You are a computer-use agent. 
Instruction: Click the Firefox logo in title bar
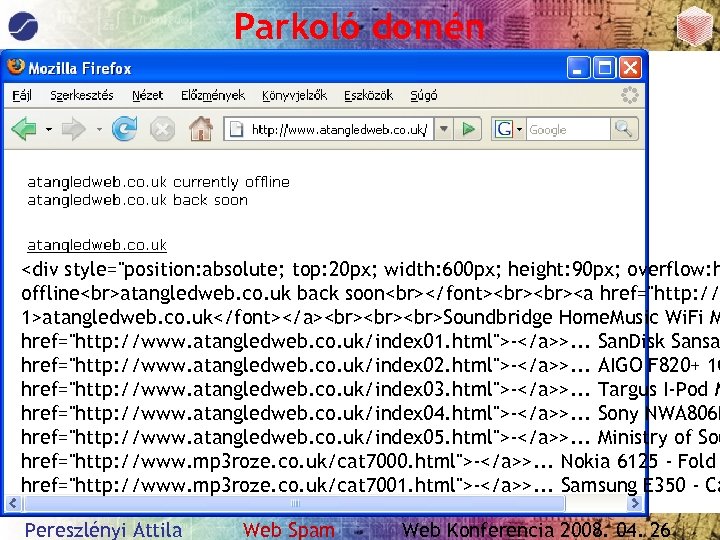16,67
